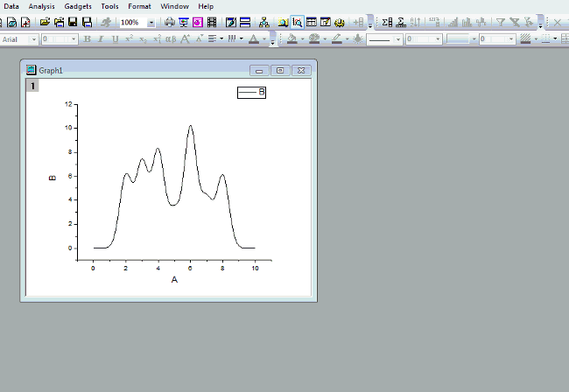The image size is (569, 392).
Task: Click the Increase Font Size icon
Action: coord(186,39)
